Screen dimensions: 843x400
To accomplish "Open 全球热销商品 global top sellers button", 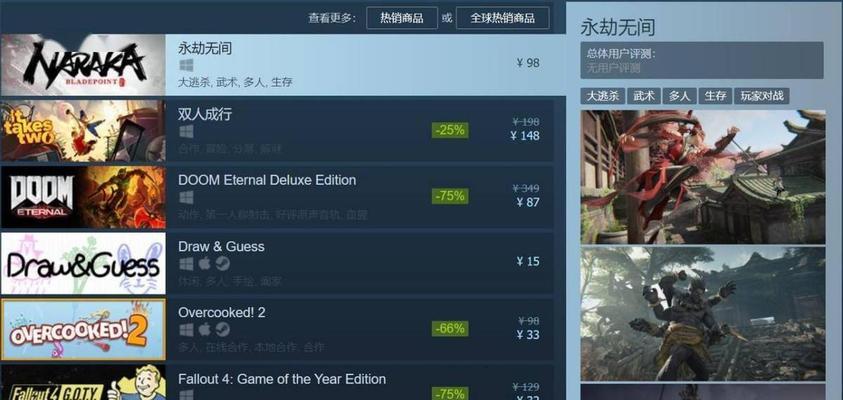I will point(503,18).
